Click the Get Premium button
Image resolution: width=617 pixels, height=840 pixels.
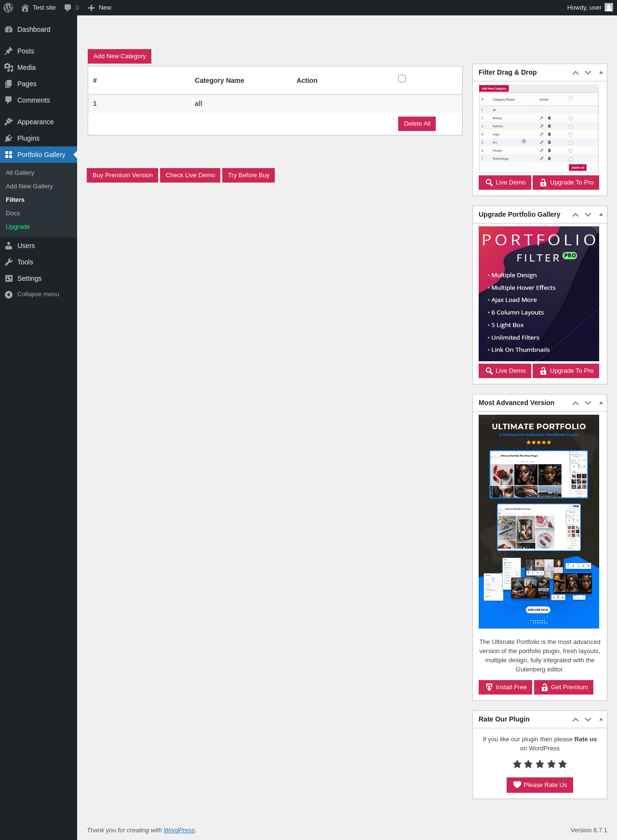tap(563, 687)
